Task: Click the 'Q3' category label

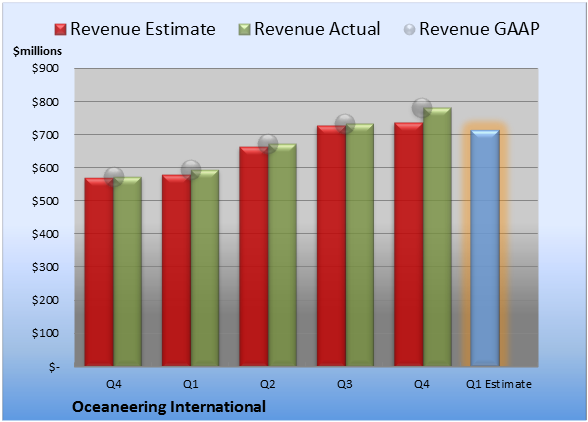Action: coord(345,384)
